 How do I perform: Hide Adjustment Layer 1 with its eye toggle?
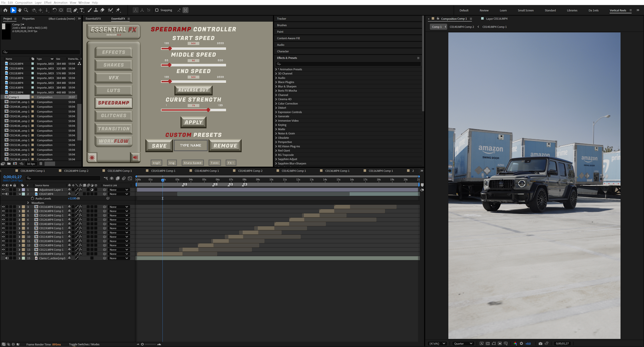(3, 190)
